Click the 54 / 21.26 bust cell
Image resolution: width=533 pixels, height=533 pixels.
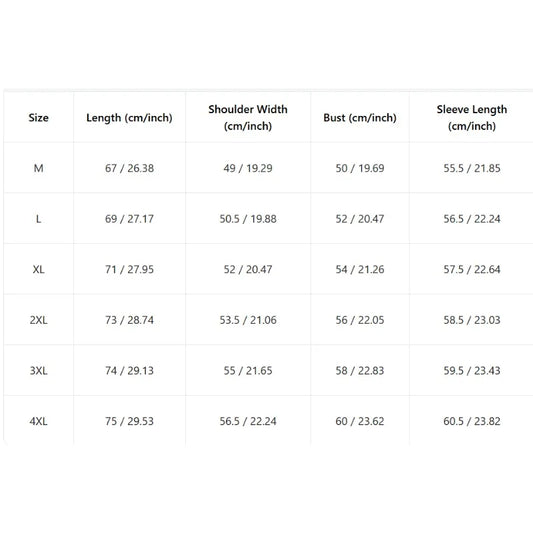click(360, 269)
